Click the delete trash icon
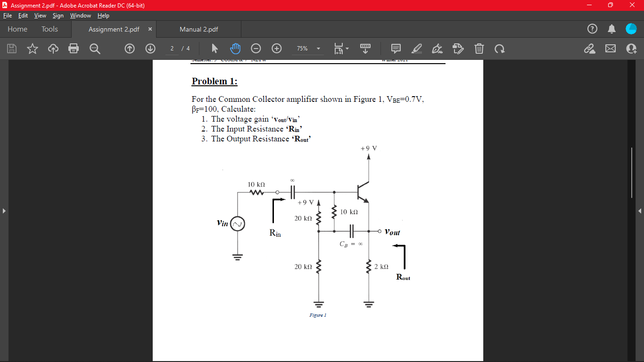The image size is (644, 362). click(479, 49)
